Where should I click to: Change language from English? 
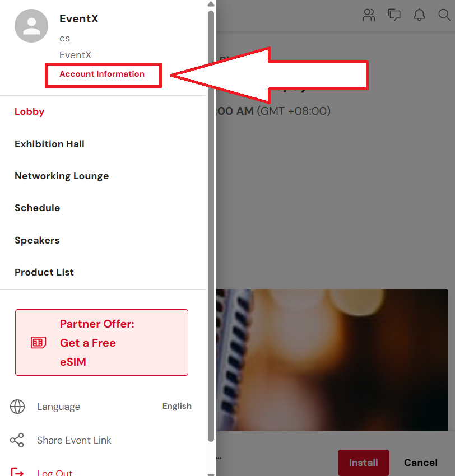tap(177, 406)
